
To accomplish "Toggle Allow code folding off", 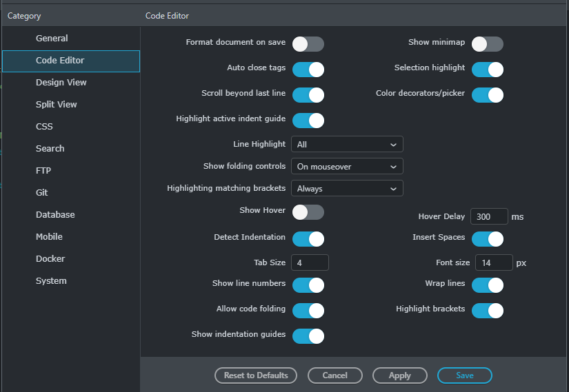I will (x=308, y=311).
